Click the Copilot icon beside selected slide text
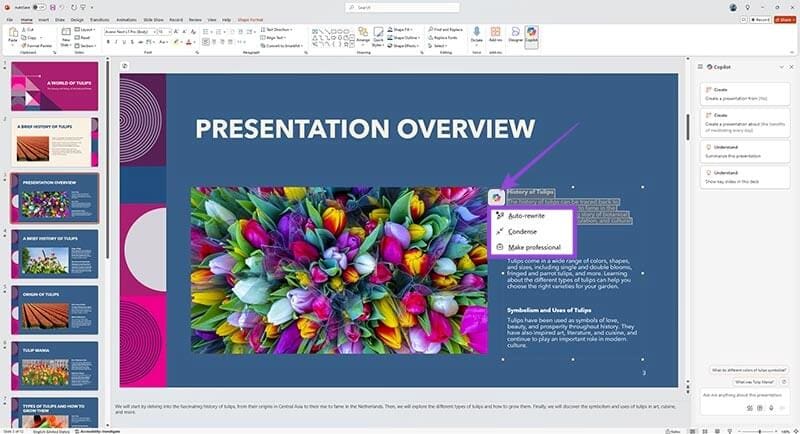The height and width of the screenshot is (434, 800). (x=496, y=197)
